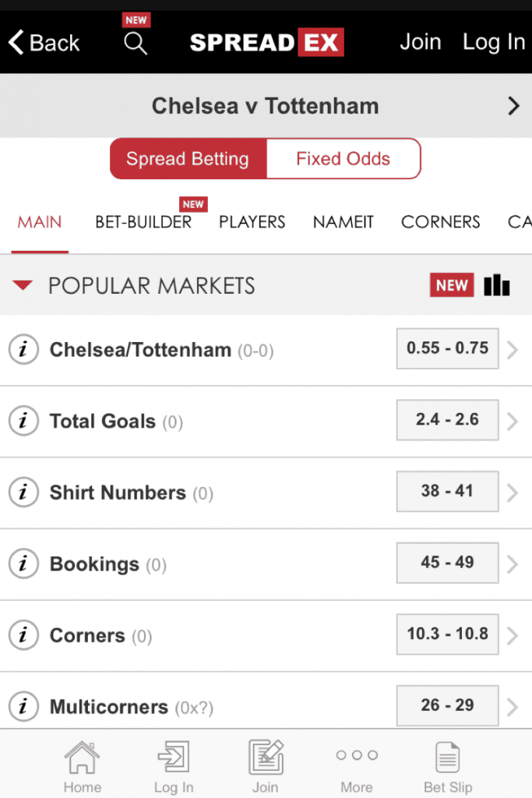Open the Join icon in the bottom bar
The image size is (532, 798).
click(x=266, y=756)
